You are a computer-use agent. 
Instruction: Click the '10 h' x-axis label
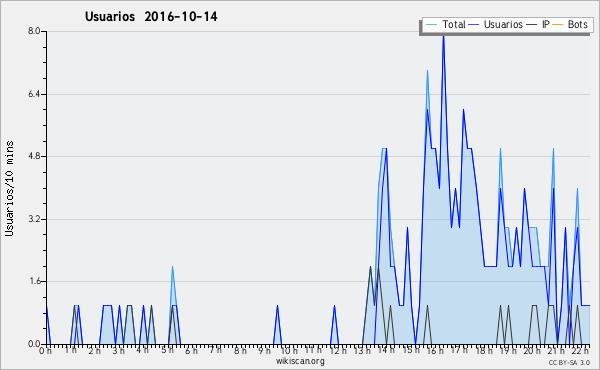coord(289,350)
